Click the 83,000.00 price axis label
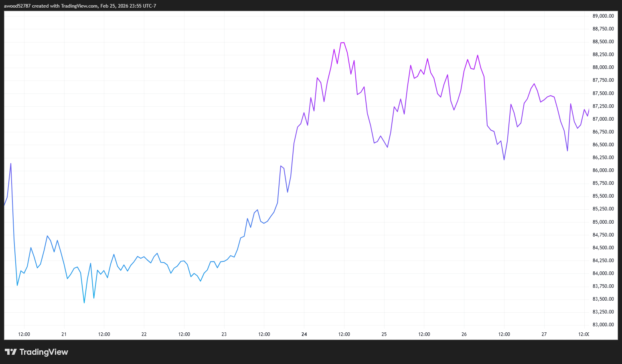The image size is (622, 364). click(602, 324)
